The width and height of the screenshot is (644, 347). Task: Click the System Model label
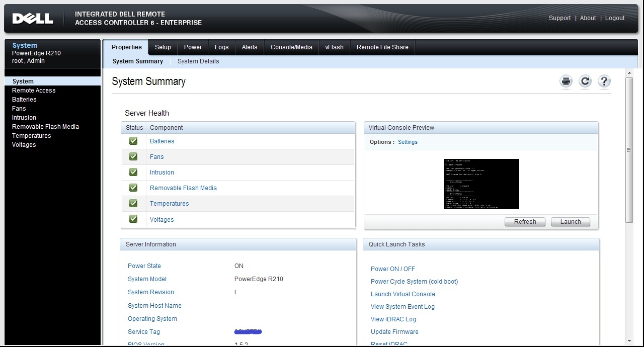pyautogui.click(x=147, y=279)
